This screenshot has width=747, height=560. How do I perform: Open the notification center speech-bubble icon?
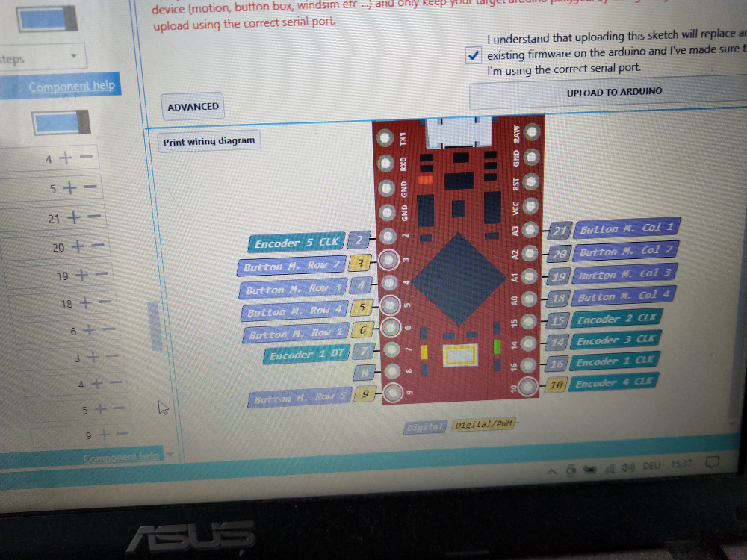point(712,462)
